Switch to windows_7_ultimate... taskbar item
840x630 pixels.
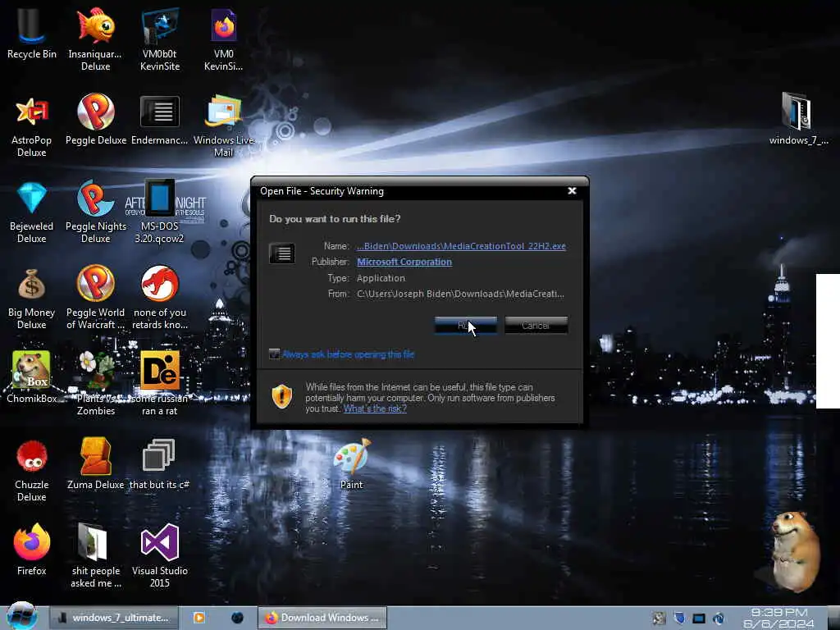click(x=114, y=618)
